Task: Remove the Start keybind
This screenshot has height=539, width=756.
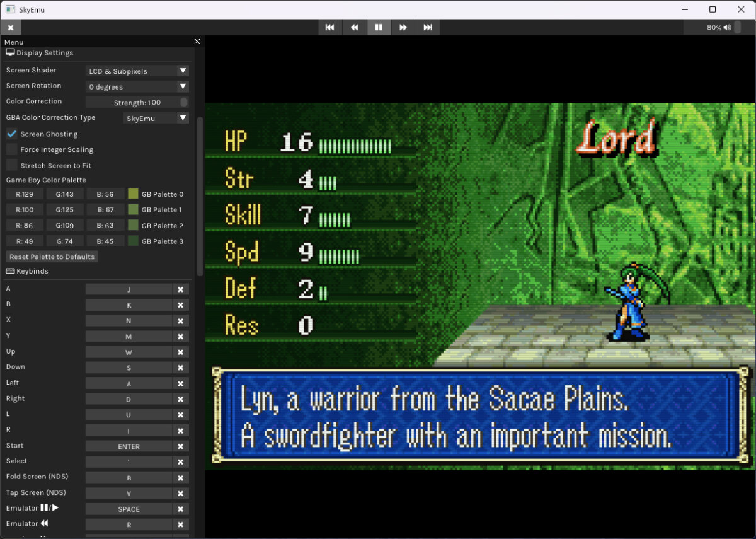Action: click(x=180, y=446)
